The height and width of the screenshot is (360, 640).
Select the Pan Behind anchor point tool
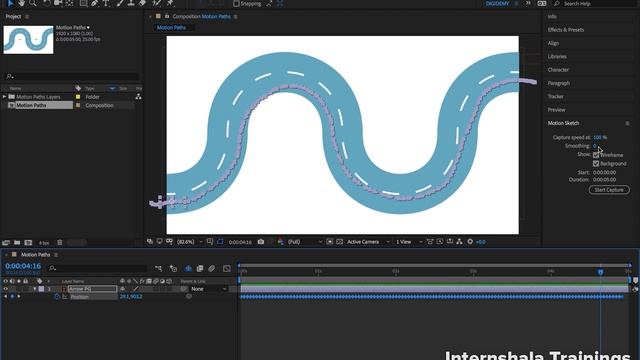tap(69, 3)
